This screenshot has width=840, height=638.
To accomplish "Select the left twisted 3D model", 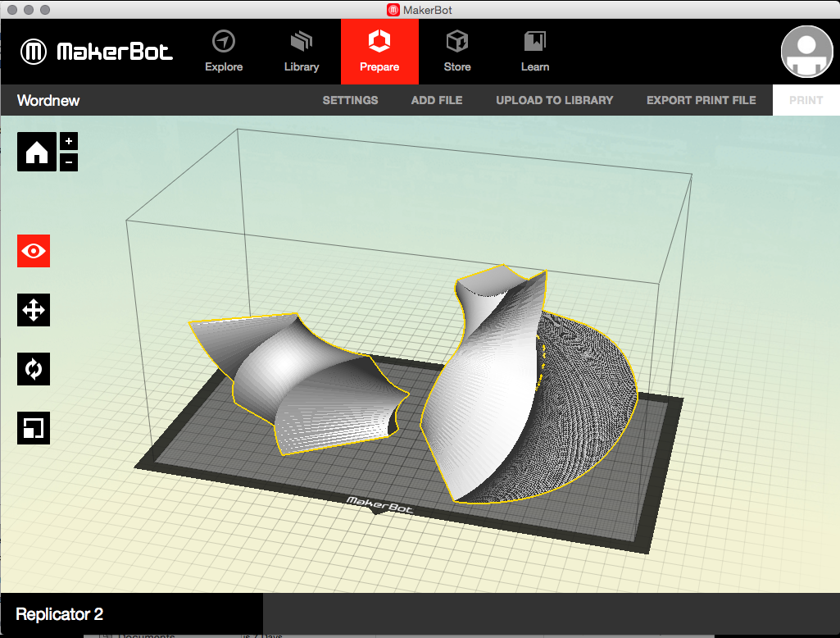I will coord(300,383).
